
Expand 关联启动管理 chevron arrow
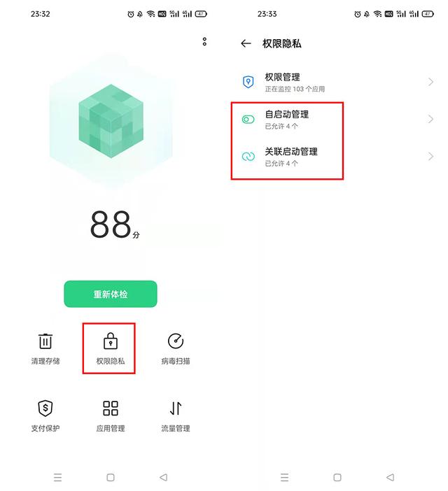(430, 156)
